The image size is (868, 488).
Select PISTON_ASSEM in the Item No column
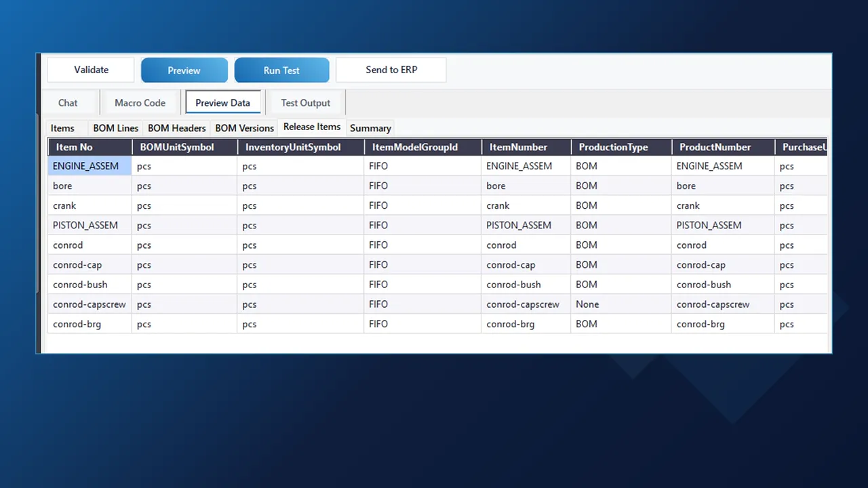pyautogui.click(x=90, y=225)
